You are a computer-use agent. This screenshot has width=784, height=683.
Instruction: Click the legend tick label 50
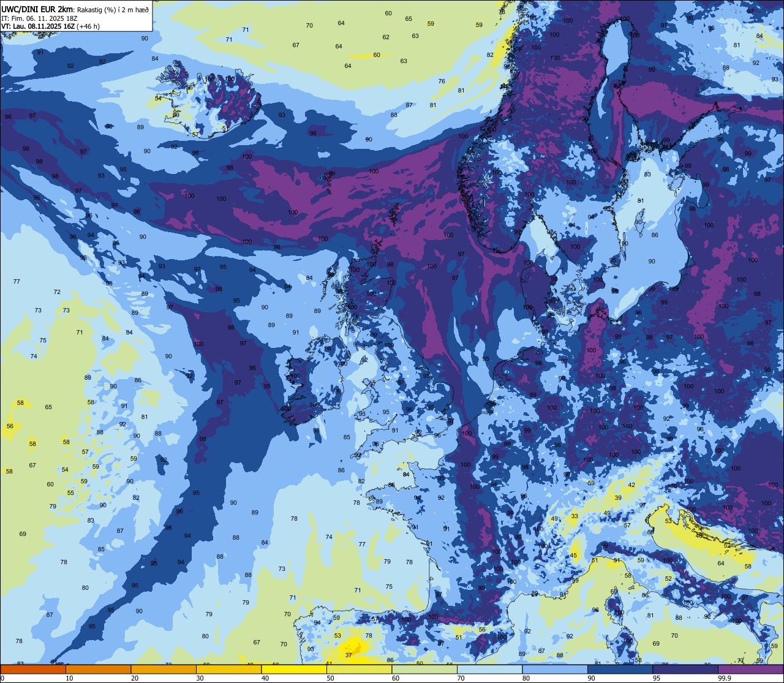[x=330, y=678]
